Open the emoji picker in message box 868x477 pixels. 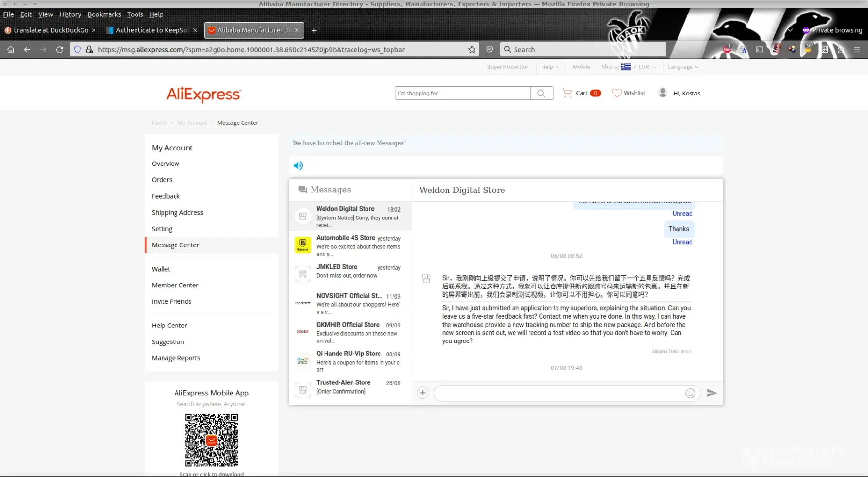click(690, 394)
